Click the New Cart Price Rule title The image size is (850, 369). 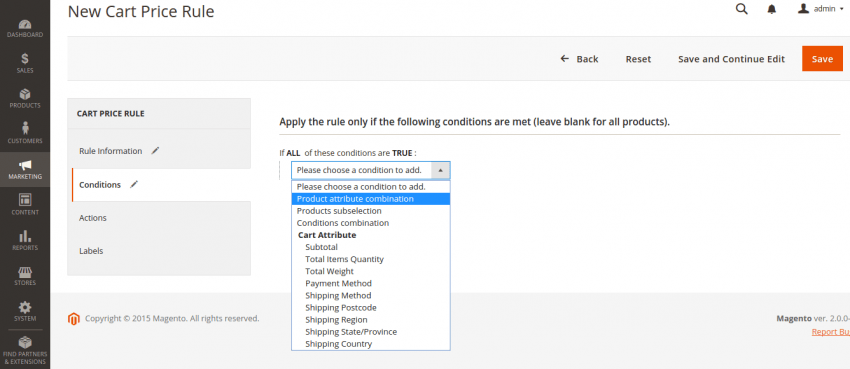pyautogui.click(x=141, y=11)
